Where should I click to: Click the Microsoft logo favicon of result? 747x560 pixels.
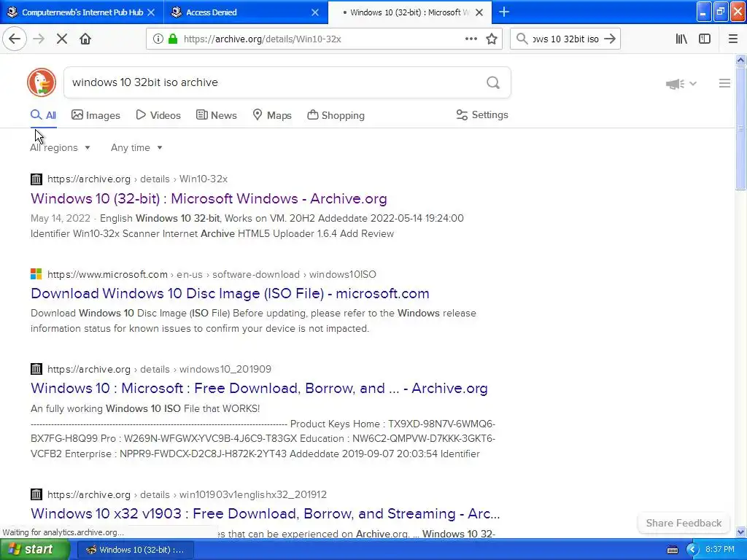pos(36,274)
